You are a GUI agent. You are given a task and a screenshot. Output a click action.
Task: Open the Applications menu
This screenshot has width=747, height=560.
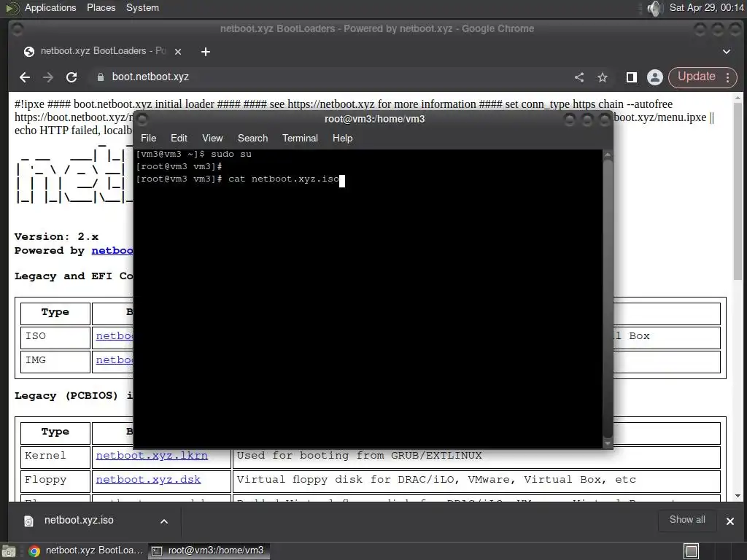coord(50,7)
